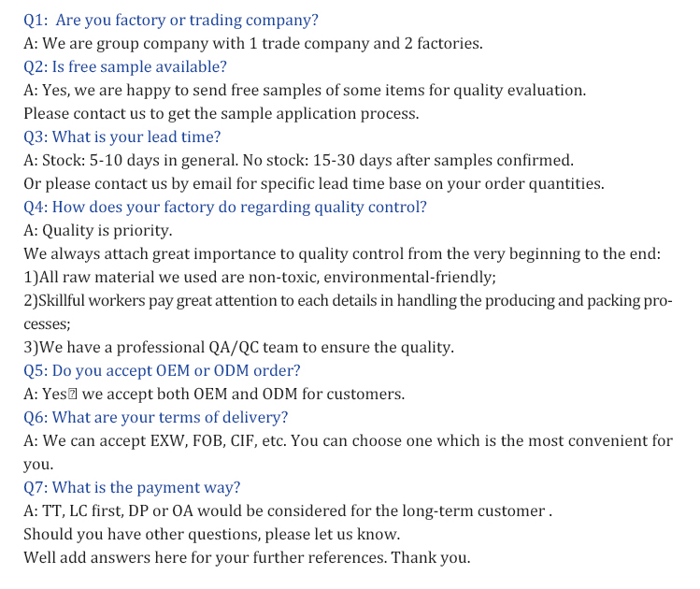This screenshot has width=700, height=589.
Task: Select the Q4 quality control question
Action: (225, 207)
